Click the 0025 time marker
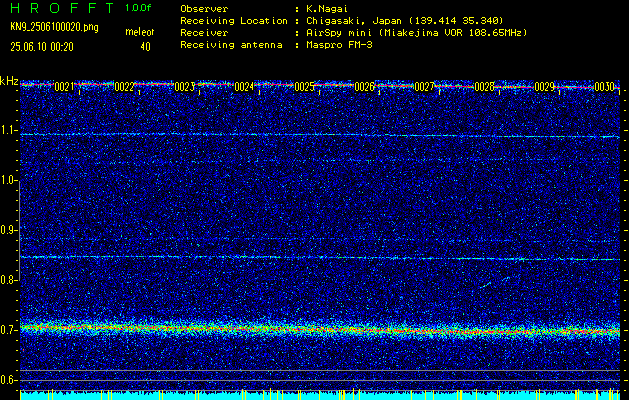The width and height of the screenshot is (629, 400). (x=304, y=87)
